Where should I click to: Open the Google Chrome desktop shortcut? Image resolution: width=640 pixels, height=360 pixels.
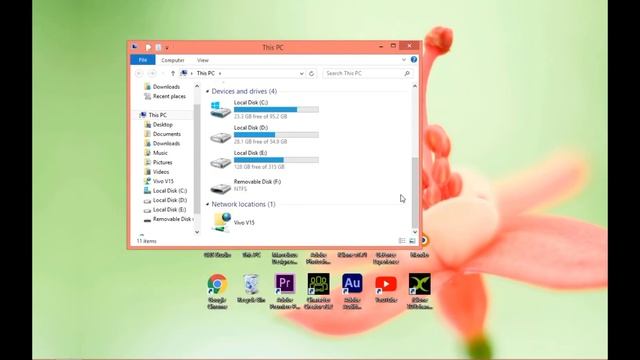217,284
